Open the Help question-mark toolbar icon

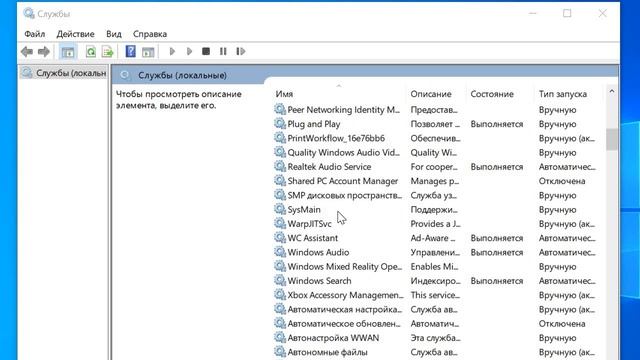(x=131, y=51)
